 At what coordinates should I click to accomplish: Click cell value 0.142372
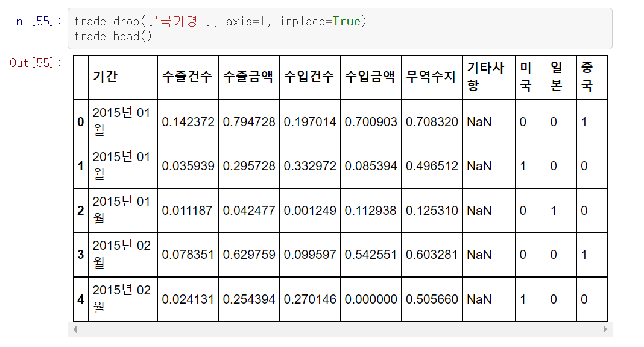click(188, 122)
